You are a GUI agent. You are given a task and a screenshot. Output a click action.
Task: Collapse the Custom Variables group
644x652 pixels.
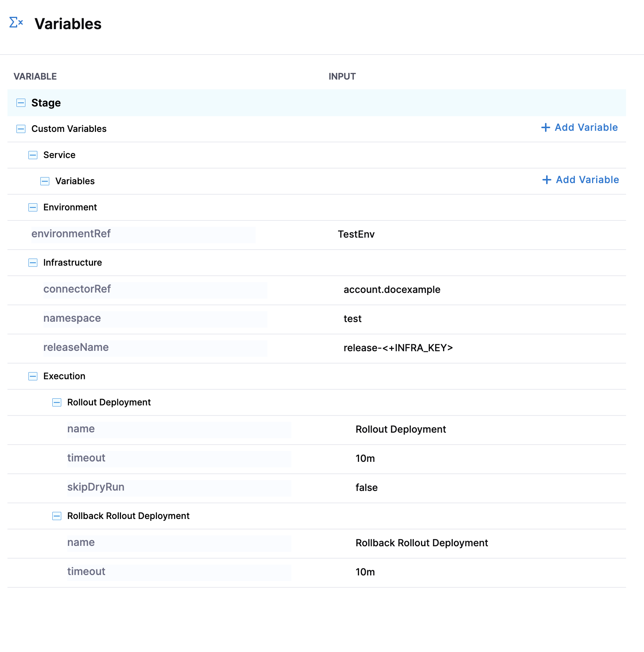21,129
